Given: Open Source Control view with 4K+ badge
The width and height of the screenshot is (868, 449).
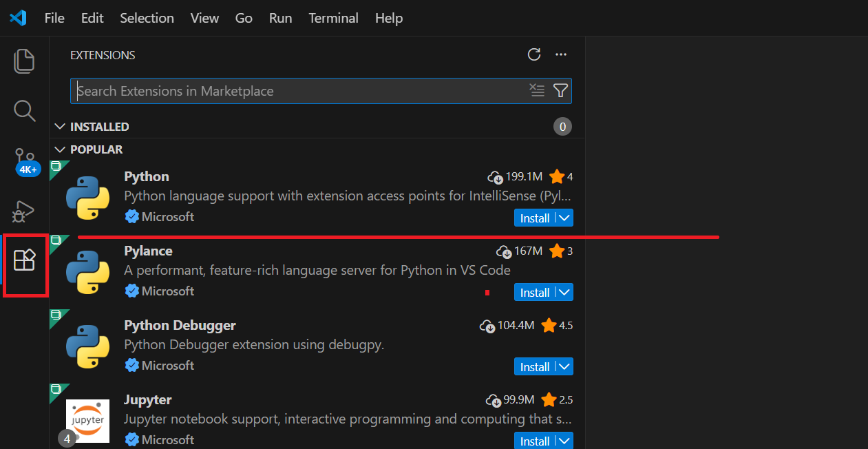Looking at the screenshot, I should pos(27,162).
